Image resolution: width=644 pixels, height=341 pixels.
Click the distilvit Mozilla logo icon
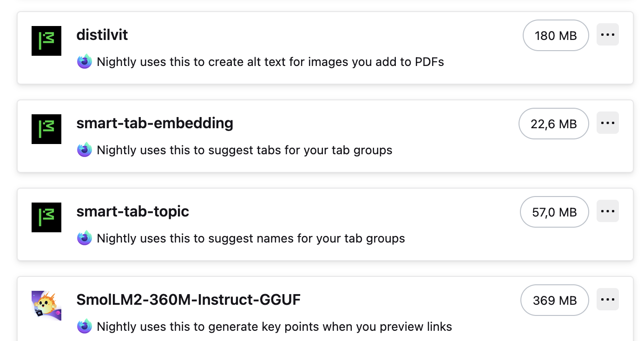tap(46, 41)
